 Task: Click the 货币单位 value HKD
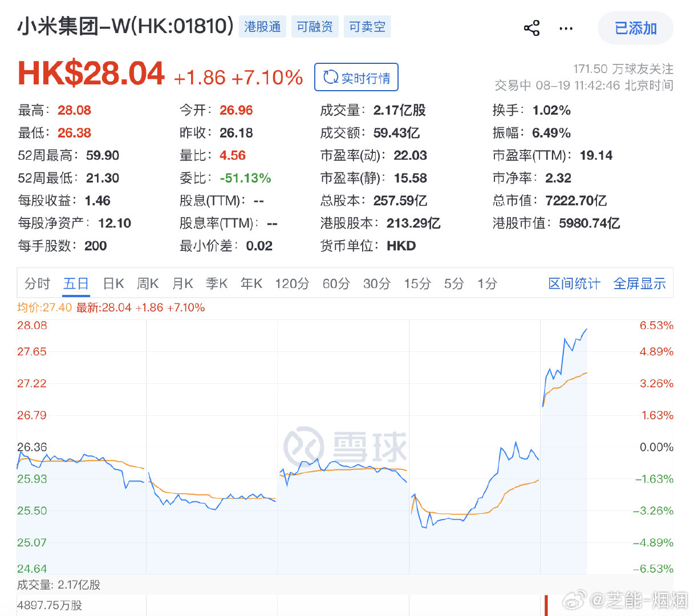coord(401,246)
